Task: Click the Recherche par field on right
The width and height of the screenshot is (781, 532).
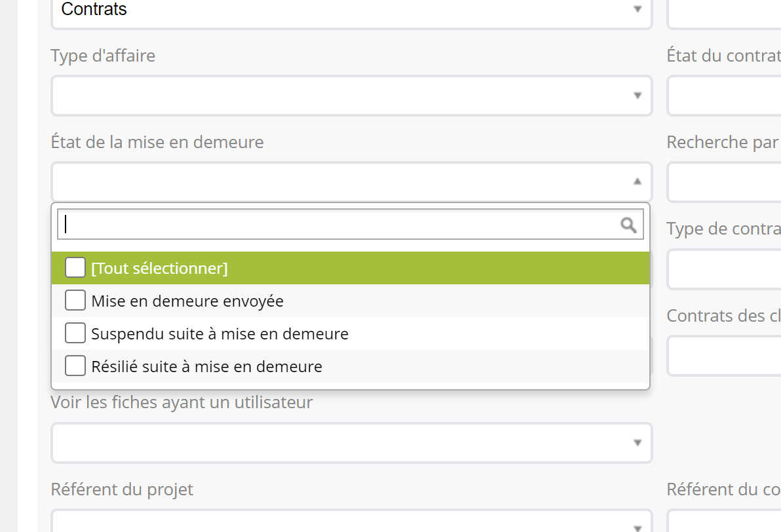Action: pos(724,181)
